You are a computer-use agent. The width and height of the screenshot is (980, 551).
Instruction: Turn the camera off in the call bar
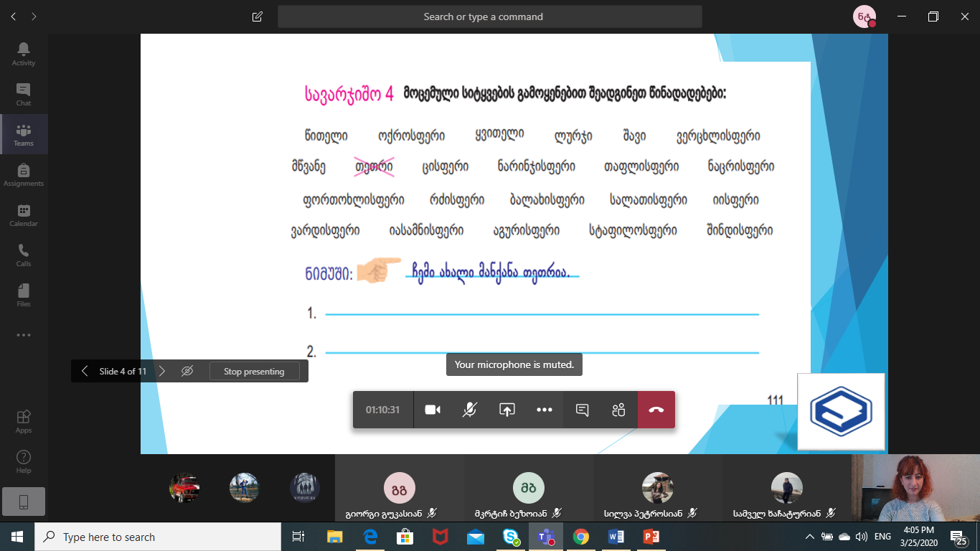tap(433, 410)
